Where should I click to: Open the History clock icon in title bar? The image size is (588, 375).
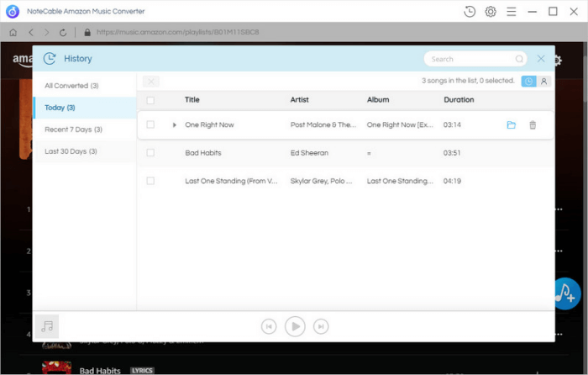[470, 12]
